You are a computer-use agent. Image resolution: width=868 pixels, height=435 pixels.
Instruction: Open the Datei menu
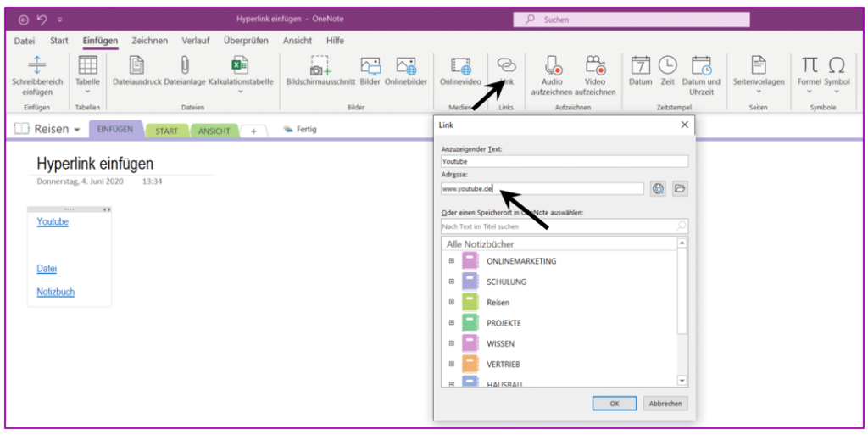[x=25, y=41]
